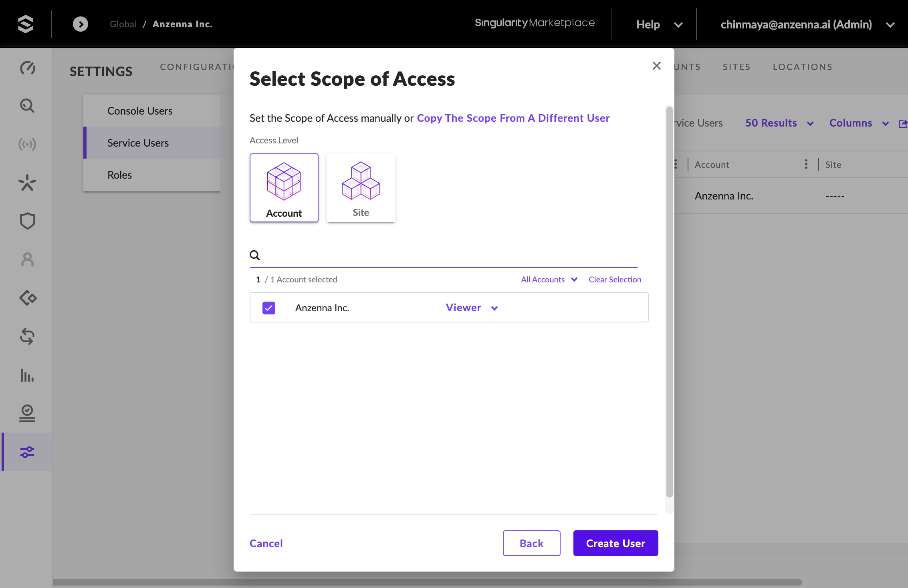908x588 pixels.
Task: Expand the Viewer role dropdown
Action: coord(472,308)
